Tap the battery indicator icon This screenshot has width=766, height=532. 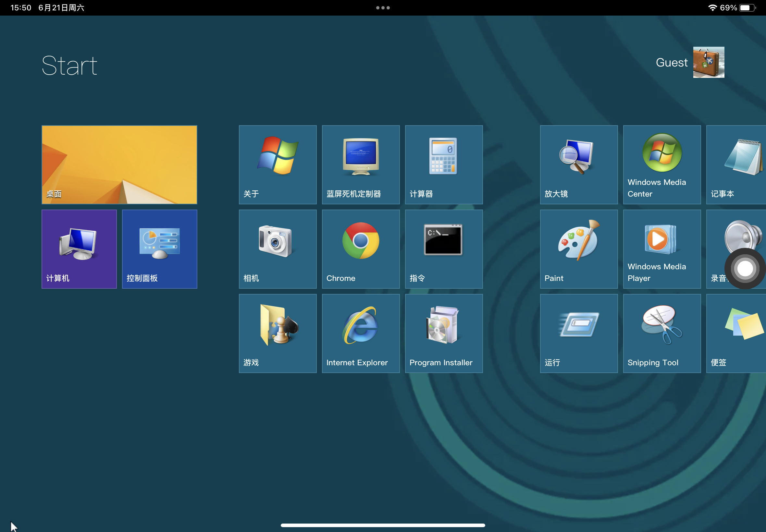747,8
